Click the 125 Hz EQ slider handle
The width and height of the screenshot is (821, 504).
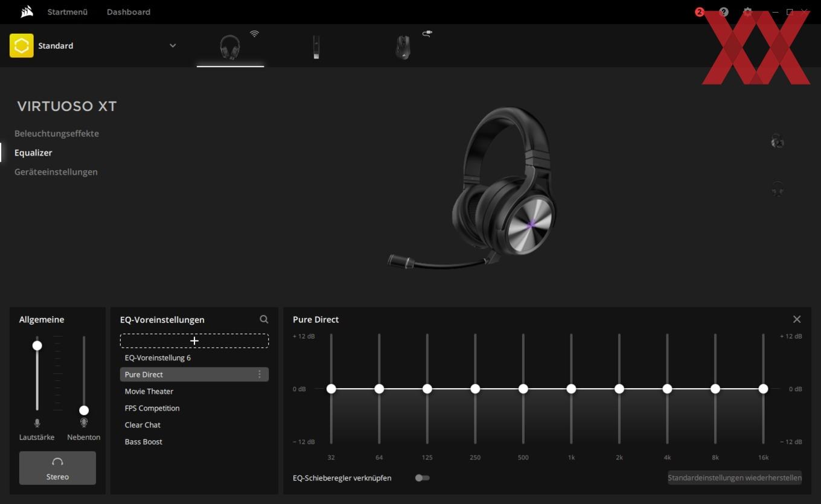point(427,389)
